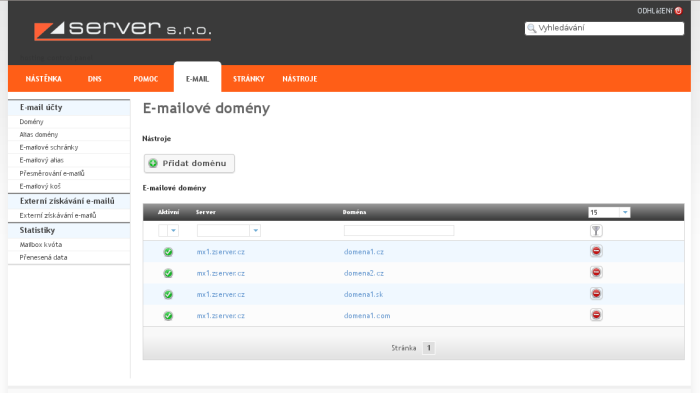Open the domena1.sk domain link
700x393 pixels.
click(363, 295)
